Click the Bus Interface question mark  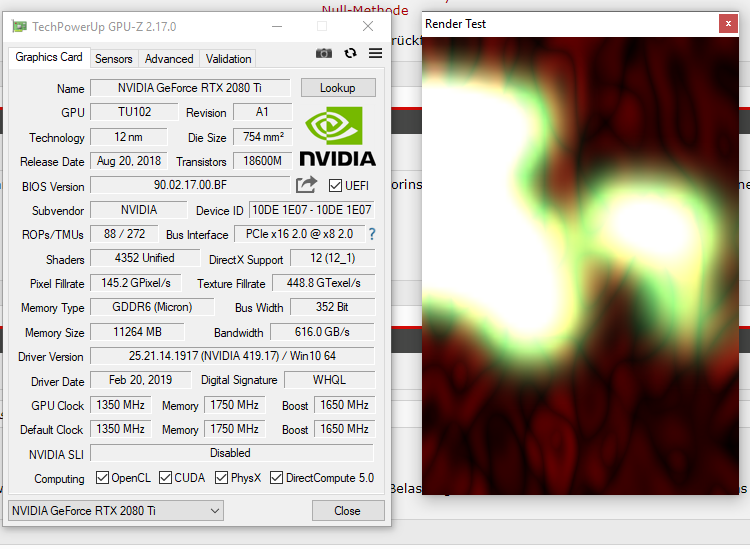(x=372, y=234)
